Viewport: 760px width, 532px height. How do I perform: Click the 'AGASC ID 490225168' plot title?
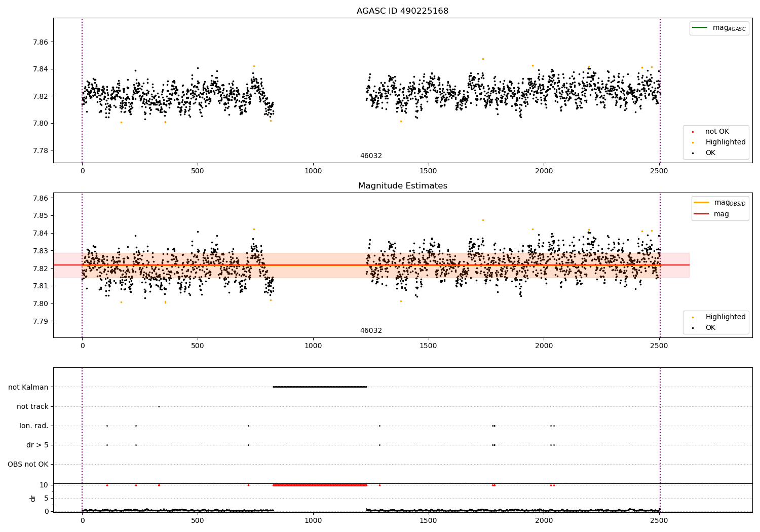(x=402, y=11)
